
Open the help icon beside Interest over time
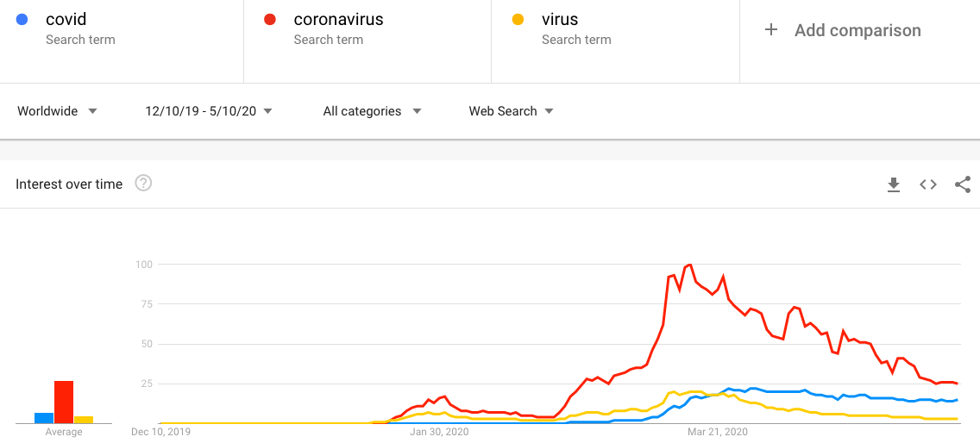[144, 184]
